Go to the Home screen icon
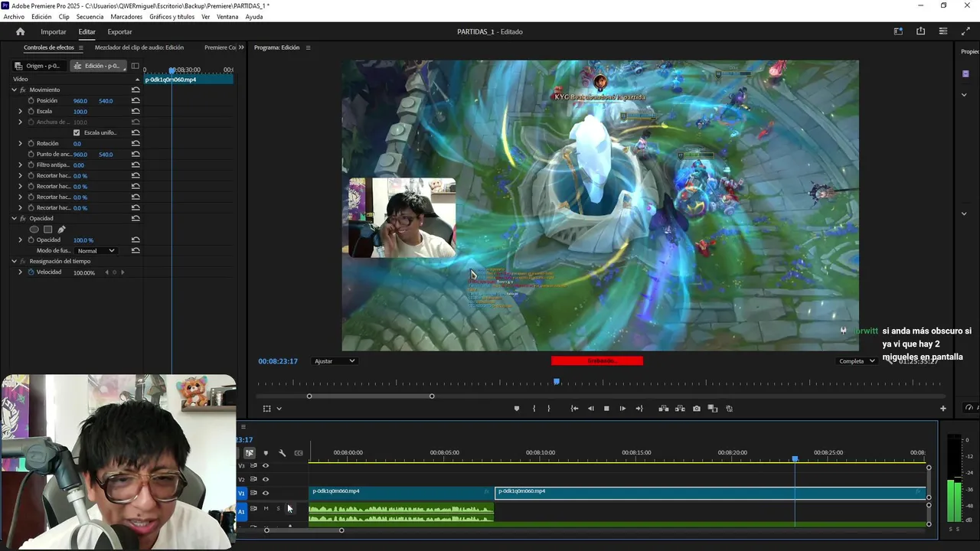This screenshot has width=980, height=551. [x=21, y=31]
